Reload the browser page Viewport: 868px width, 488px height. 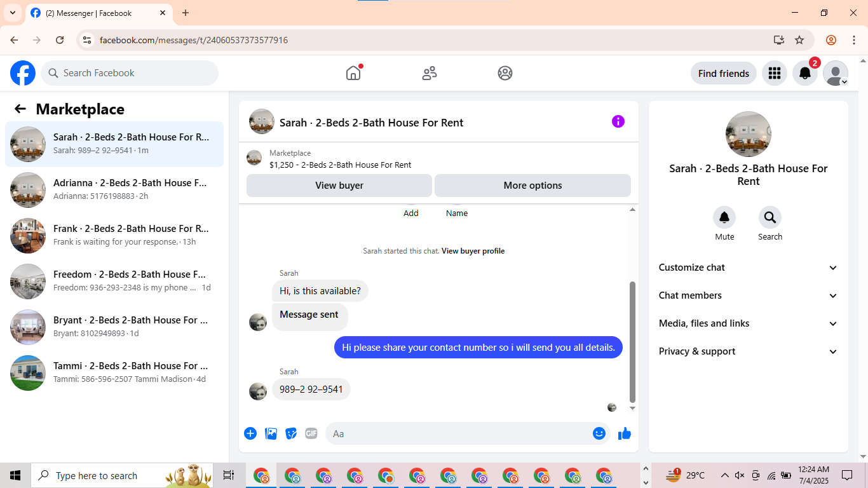tap(60, 40)
